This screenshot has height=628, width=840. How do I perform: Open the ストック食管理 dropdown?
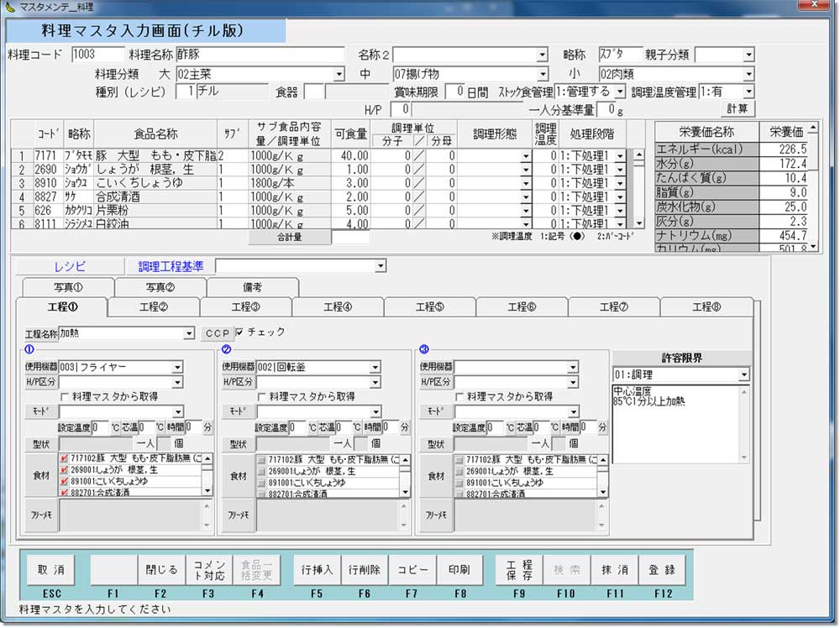pos(620,92)
